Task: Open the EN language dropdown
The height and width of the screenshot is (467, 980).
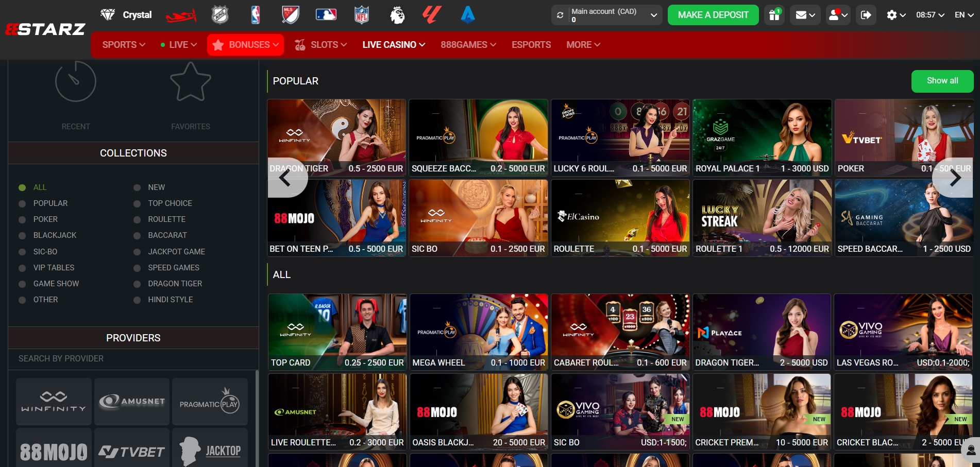Action: click(x=964, y=15)
